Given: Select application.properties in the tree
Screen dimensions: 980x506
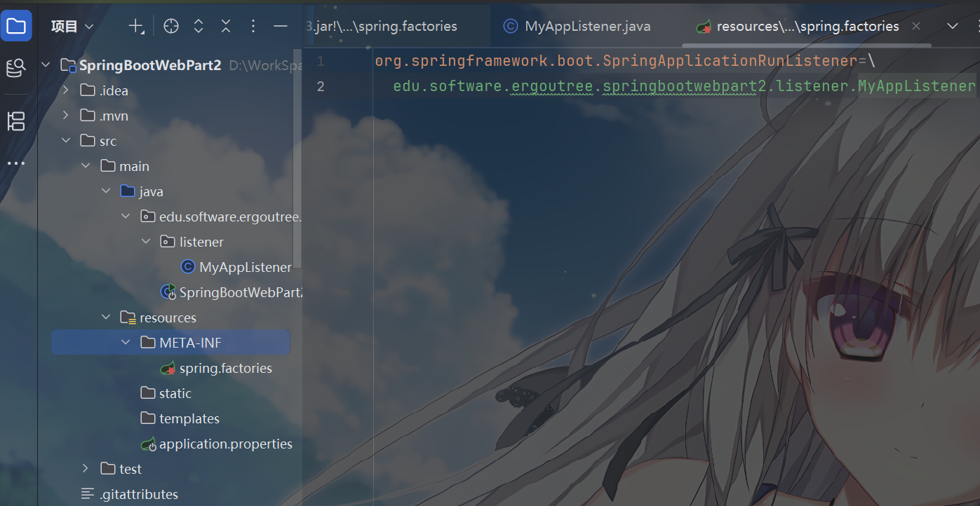Looking at the screenshot, I should click(x=226, y=444).
